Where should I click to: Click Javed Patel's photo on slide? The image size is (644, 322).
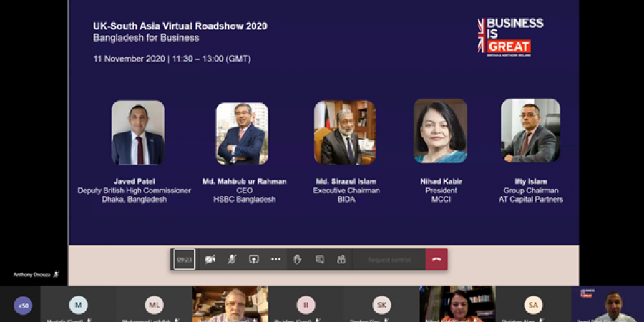point(138,132)
